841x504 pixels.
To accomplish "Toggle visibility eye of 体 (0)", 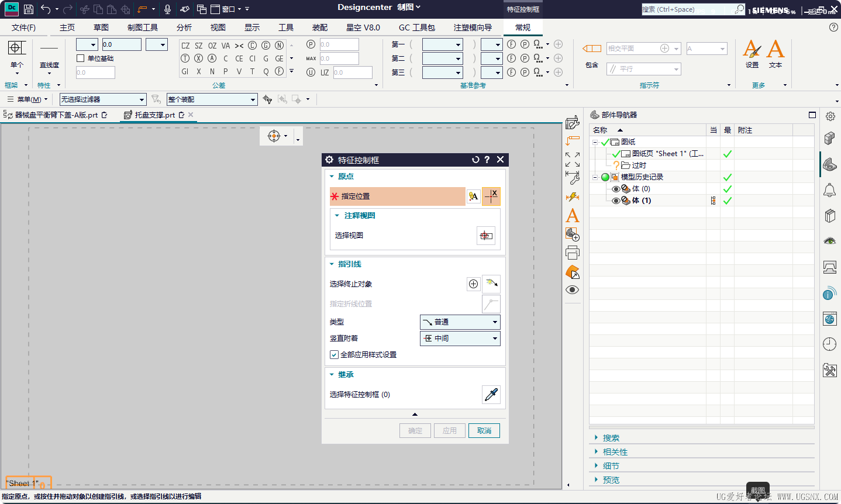I will click(x=616, y=189).
